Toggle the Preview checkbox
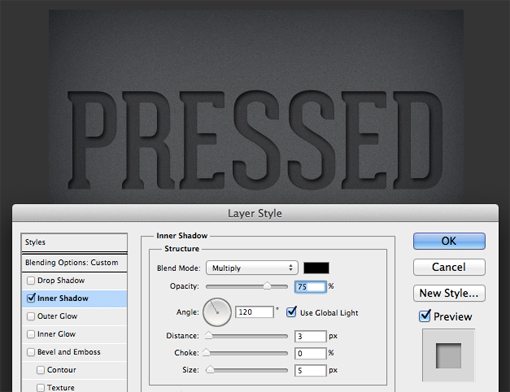The height and width of the screenshot is (392, 510). (424, 316)
